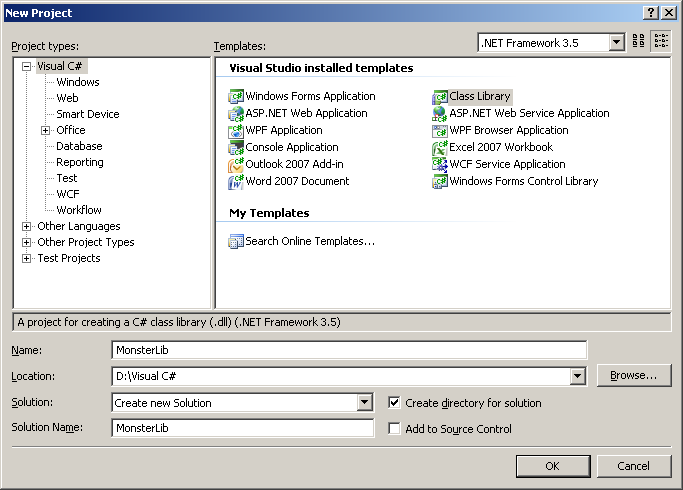Click the OK button
This screenshot has width=683, height=490.
553,466
